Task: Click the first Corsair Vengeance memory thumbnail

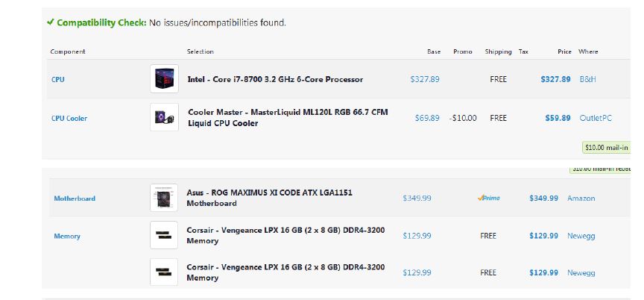Action: point(164,236)
